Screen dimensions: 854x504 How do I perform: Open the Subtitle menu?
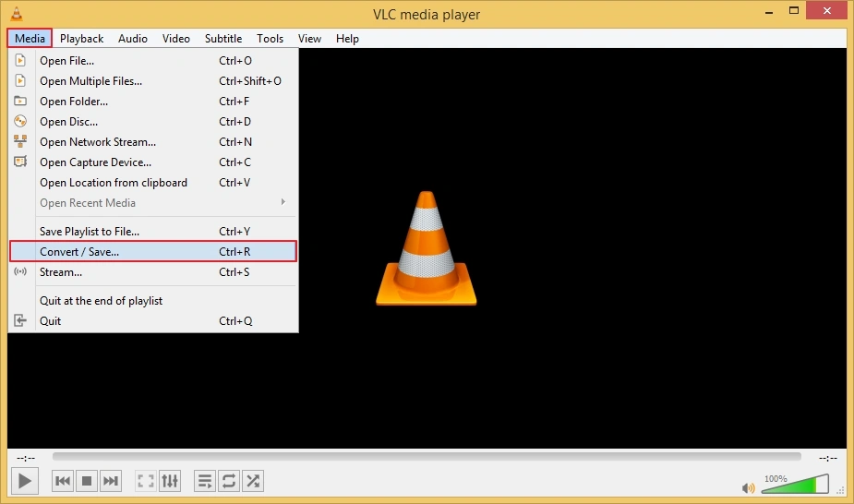pyautogui.click(x=223, y=39)
